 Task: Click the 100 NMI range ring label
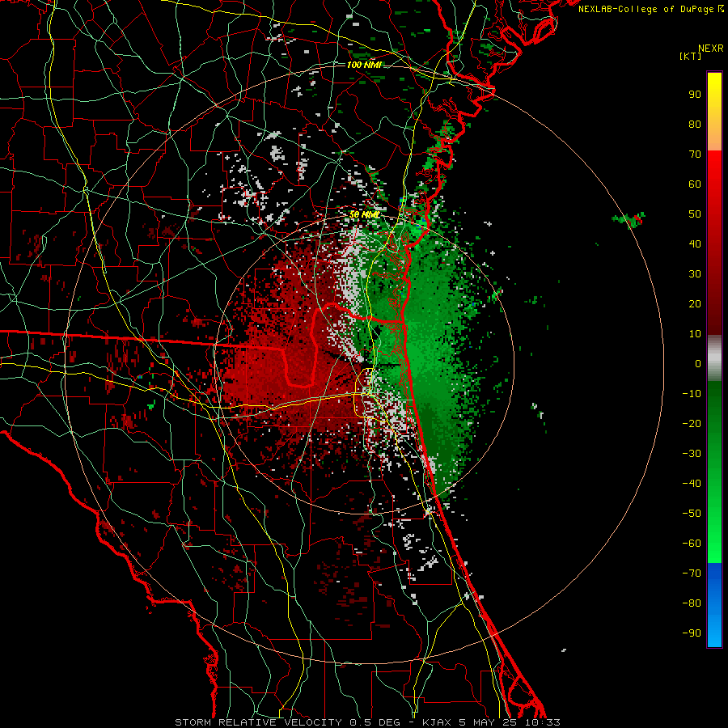pos(365,65)
